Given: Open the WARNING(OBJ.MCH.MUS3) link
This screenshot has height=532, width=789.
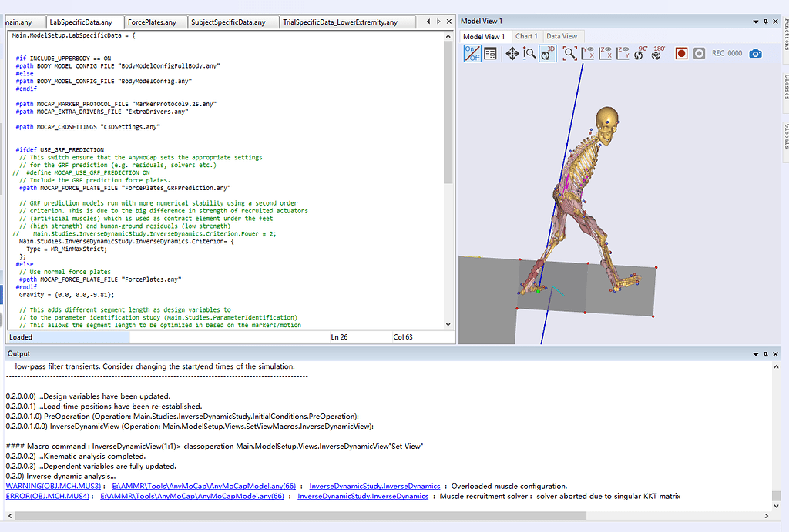Looking at the screenshot, I should (x=53, y=486).
